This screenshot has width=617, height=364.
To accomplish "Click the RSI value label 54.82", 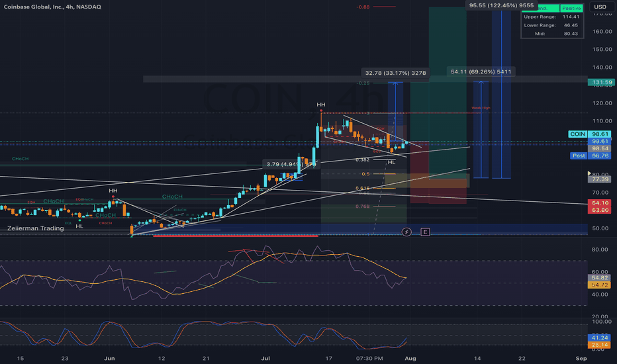I will coord(599,277).
